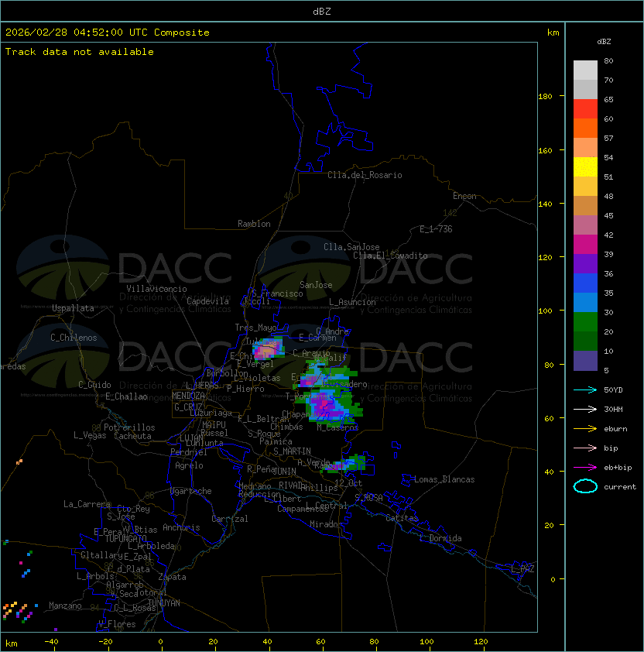Screen dimensions: 644x652
Task: Click the 'Zapata' map label
Action: pos(172,577)
